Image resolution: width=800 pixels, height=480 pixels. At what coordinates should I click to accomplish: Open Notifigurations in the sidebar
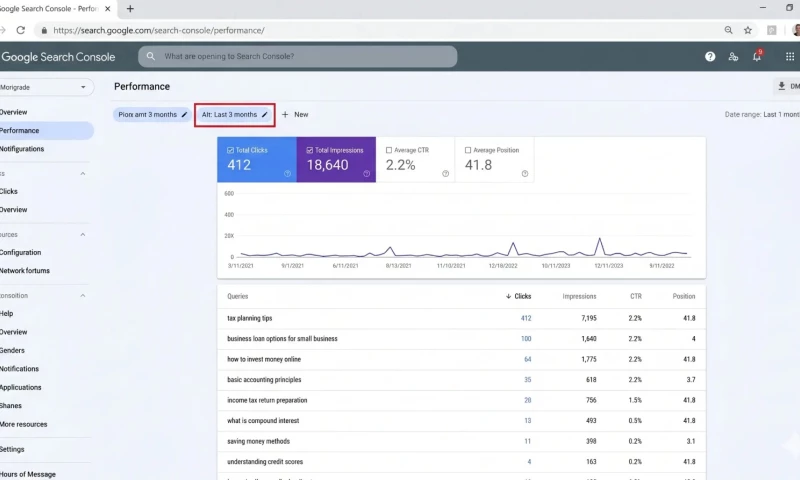(x=22, y=149)
